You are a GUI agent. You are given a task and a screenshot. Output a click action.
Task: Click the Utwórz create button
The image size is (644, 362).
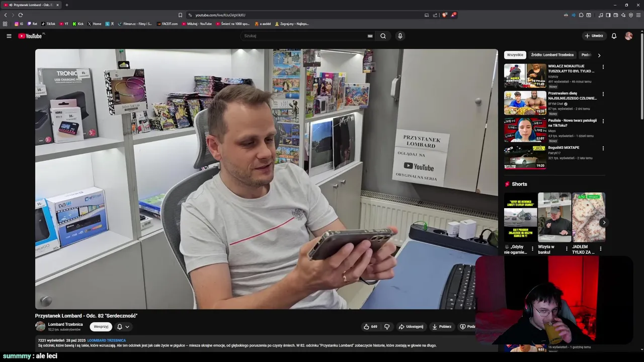tap(594, 36)
